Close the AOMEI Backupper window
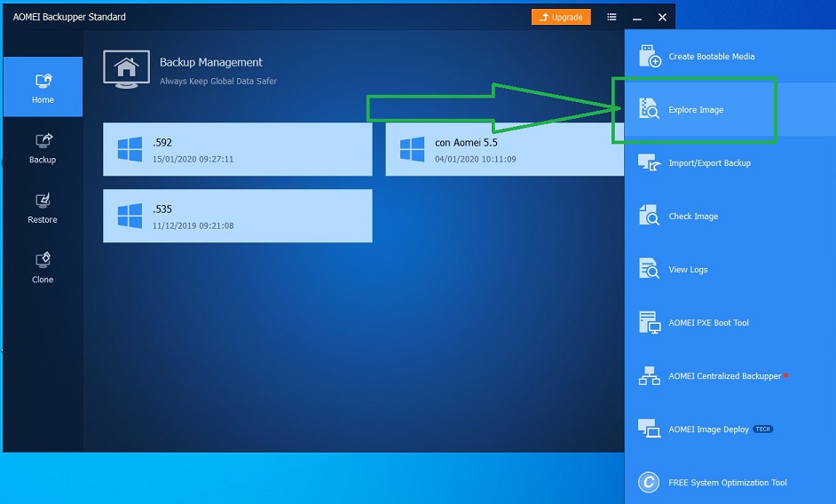Screen dimensions: 836x504 pyautogui.click(x=662, y=18)
